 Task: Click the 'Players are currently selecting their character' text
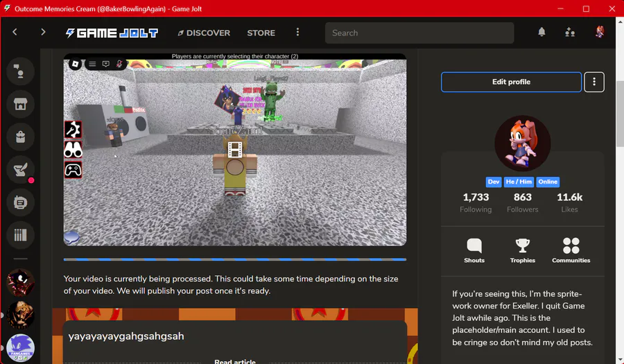click(x=235, y=56)
